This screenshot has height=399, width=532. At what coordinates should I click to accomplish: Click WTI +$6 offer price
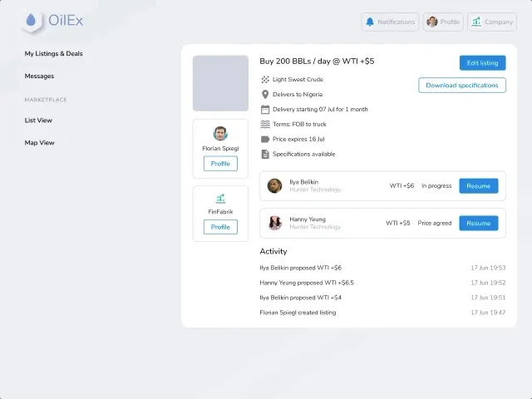click(401, 186)
